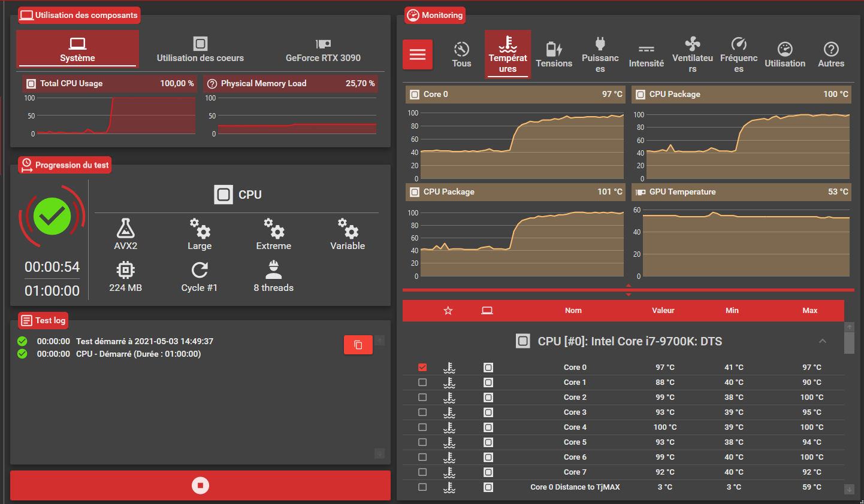The image size is (864, 504).
Task: Switch to GeForce RTX 3090 tab
Action: (323, 49)
